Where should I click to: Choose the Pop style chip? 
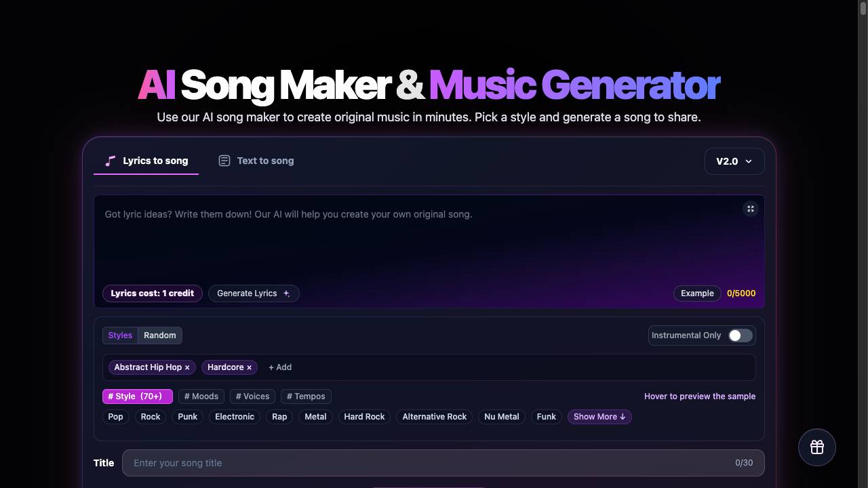click(x=116, y=417)
